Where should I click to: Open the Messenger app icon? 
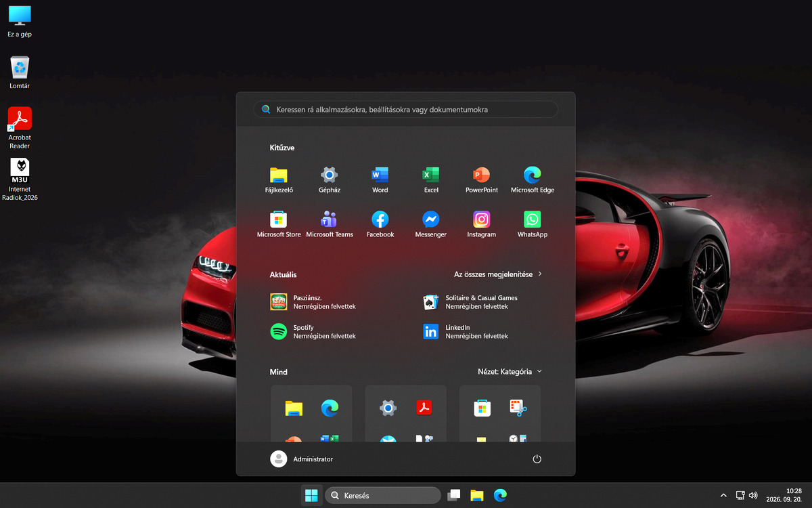click(431, 224)
